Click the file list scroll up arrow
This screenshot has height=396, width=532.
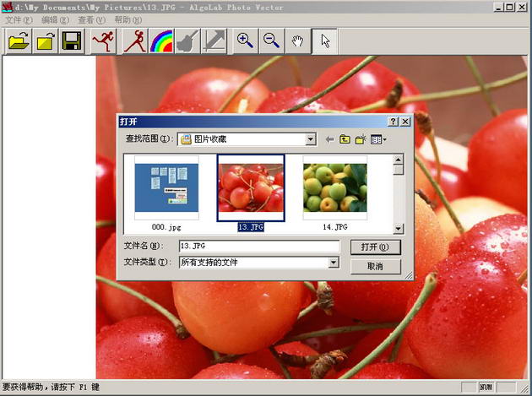(399, 160)
